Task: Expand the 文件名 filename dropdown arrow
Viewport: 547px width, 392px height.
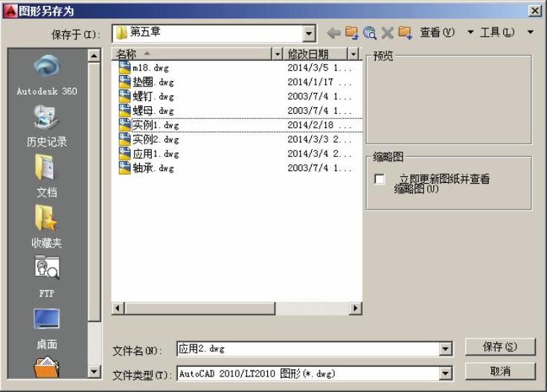Action: pos(446,349)
